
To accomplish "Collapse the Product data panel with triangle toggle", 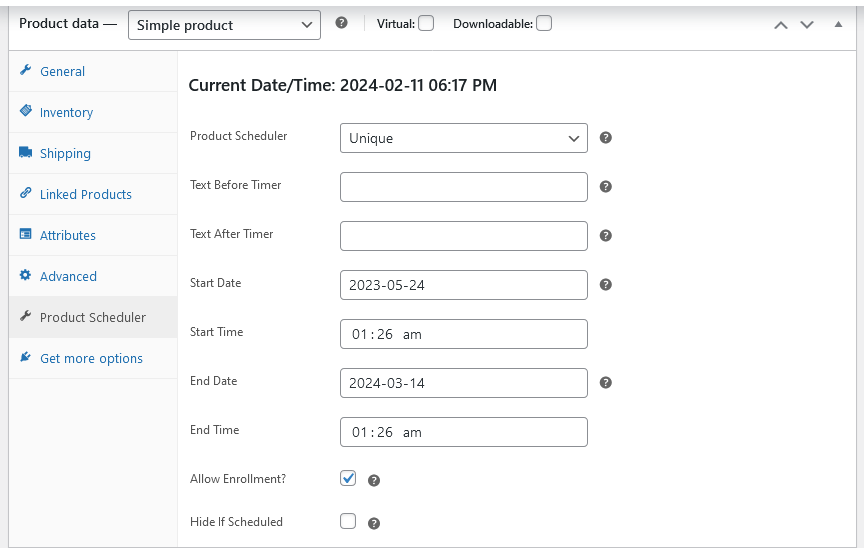I will point(838,24).
